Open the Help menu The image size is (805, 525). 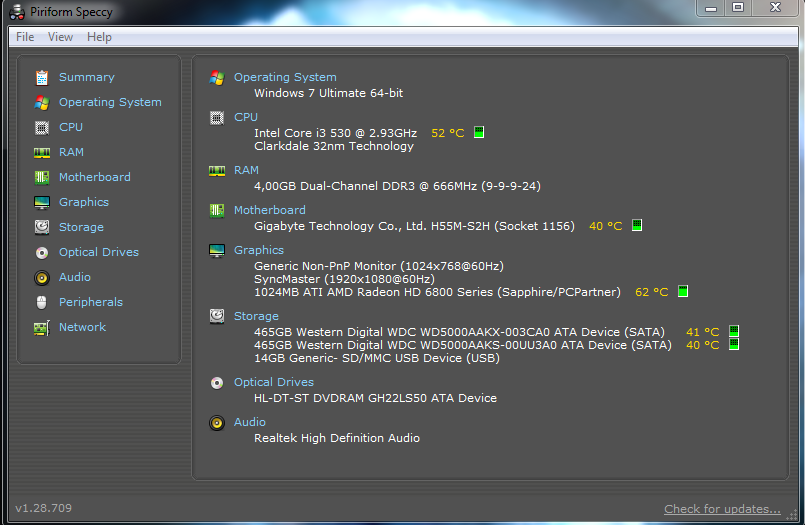click(x=99, y=37)
